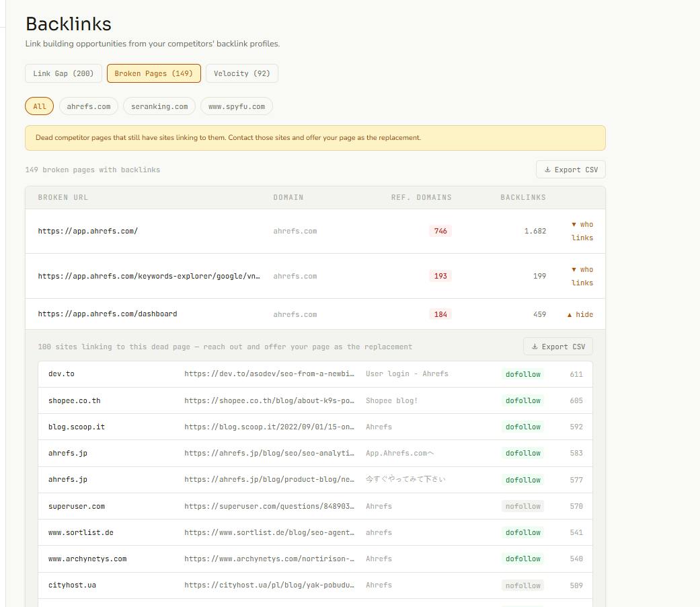Click the nofollow tag on superuser.com row
The width and height of the screenshot is (700, 607).
click(522, 506)
